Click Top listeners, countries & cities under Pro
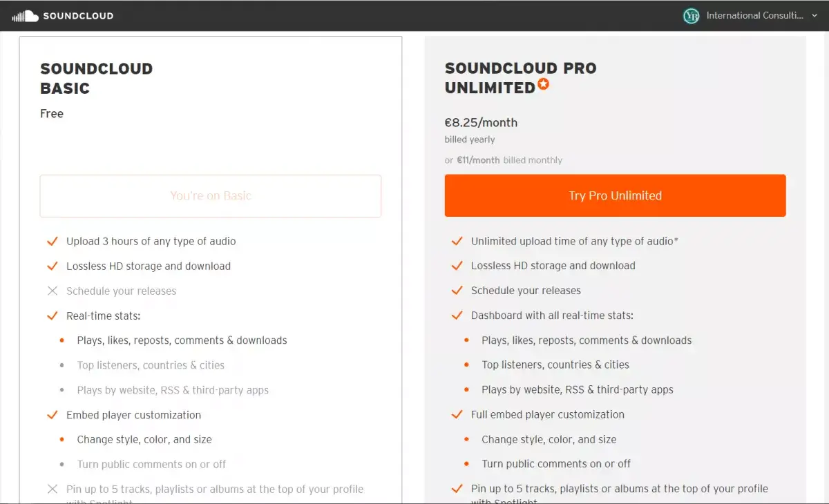This screenshot has width=829, height=504. click(x=555, y=365)
